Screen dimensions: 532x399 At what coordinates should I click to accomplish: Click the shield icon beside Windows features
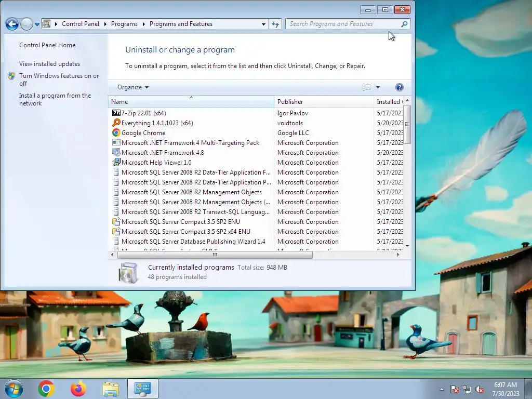pyautogui.click(x=11, y=76)
